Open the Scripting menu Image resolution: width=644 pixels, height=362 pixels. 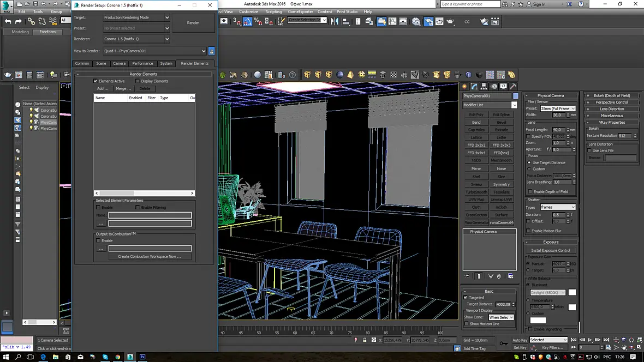click(x=273, y=12)
